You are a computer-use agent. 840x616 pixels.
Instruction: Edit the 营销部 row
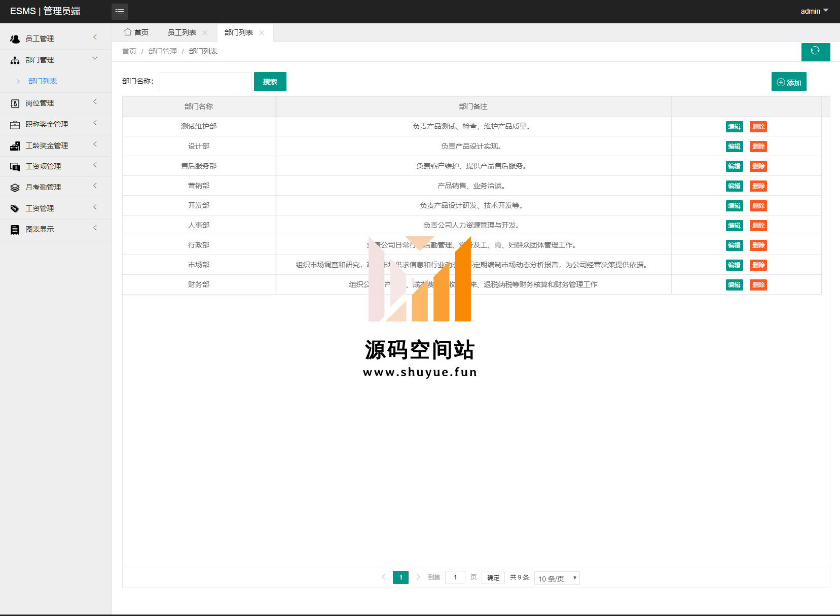tap(735, 186)
